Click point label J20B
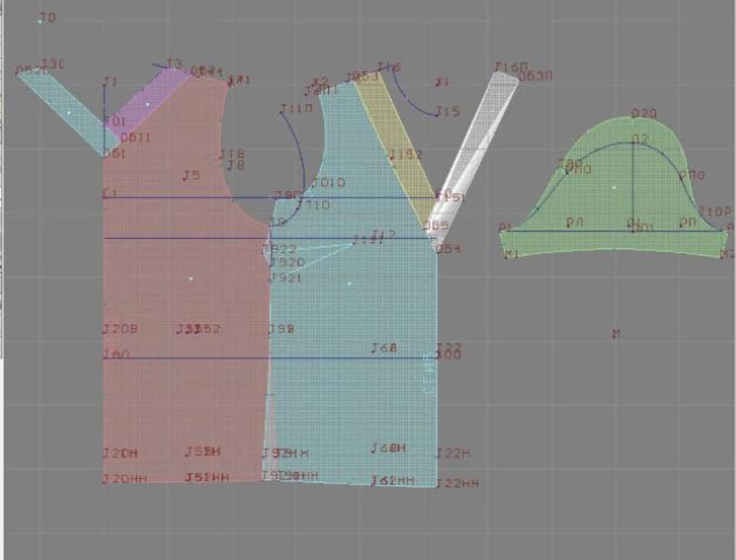 click(121, 329)
